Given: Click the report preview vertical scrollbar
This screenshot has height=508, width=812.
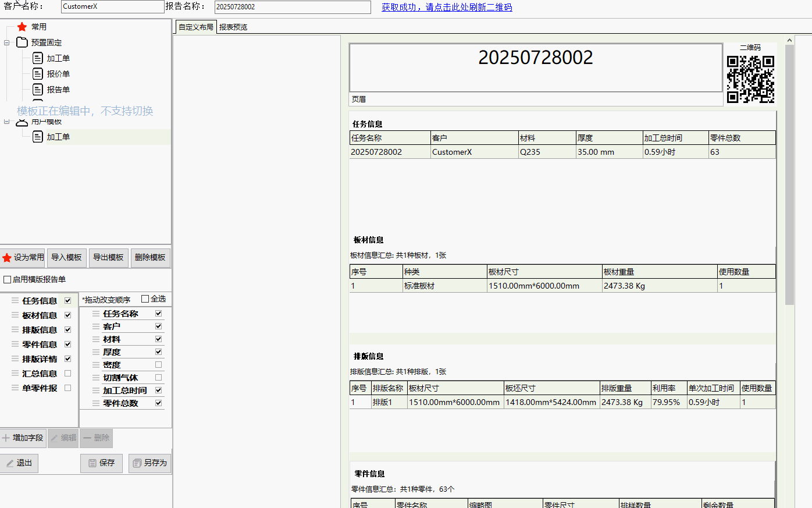Looking at the screenshot, I should (x=789, y=175).
